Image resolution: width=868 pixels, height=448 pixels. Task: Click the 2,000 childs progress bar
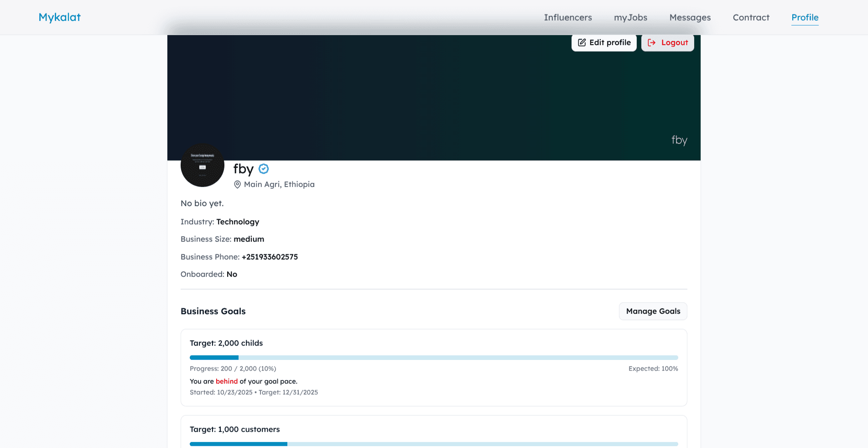tap(433, 358)
